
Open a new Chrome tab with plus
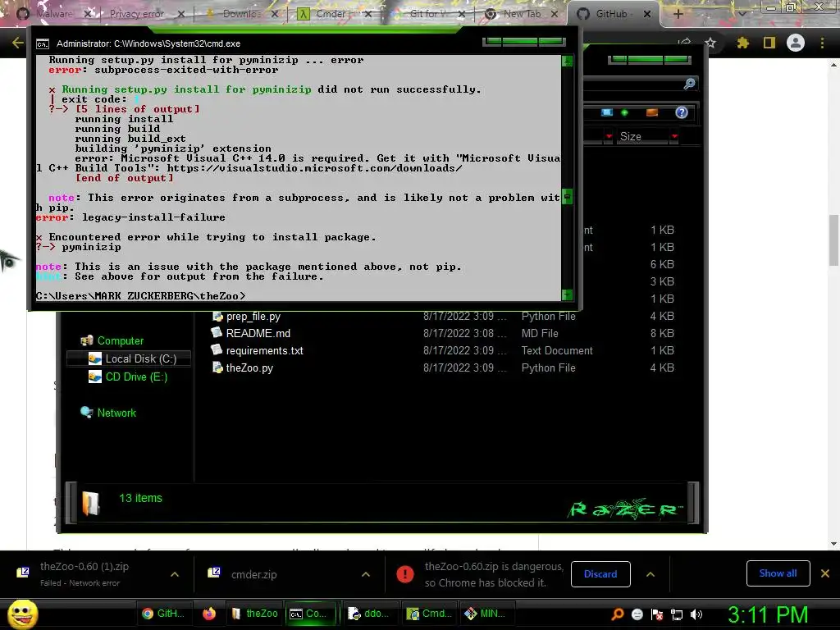coord(678,14)
